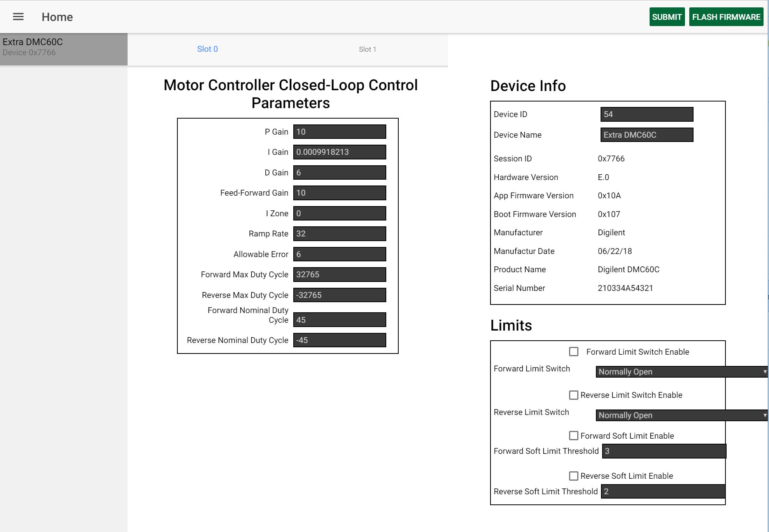
Task: Click the Boot Firmware Version value 0x107
Action: (x=609, y=214)
